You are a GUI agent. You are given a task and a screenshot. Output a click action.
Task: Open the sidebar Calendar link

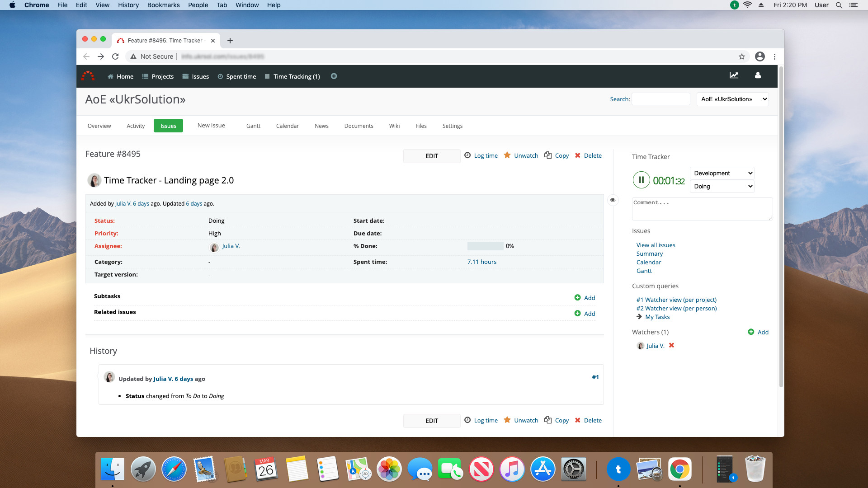click(648, 262)
